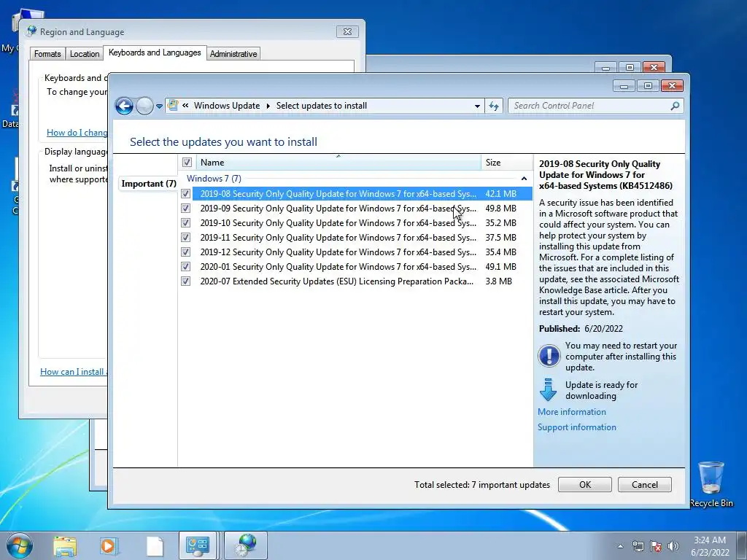Click the 3.8 MB size cell
Image resolution: width=747 pixels, height=560 pixels.
coord(498,281)
